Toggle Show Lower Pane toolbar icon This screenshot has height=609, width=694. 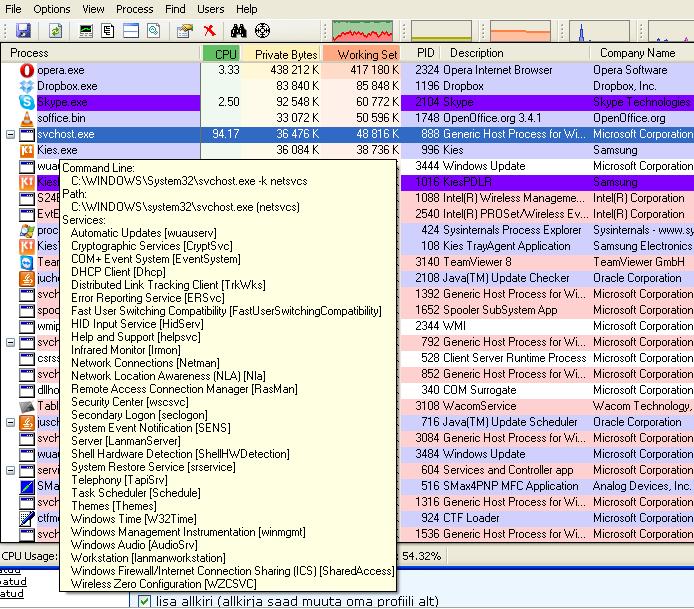(x=131, y=31)
